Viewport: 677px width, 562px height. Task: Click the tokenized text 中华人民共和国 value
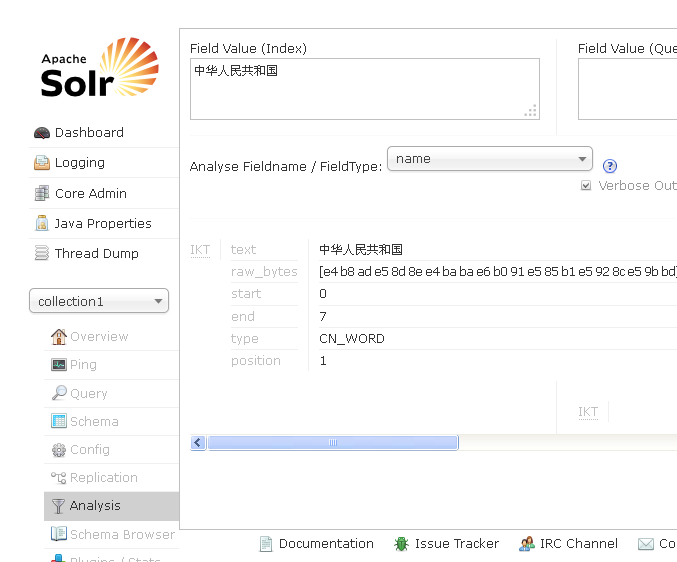(x=361, y=249)
